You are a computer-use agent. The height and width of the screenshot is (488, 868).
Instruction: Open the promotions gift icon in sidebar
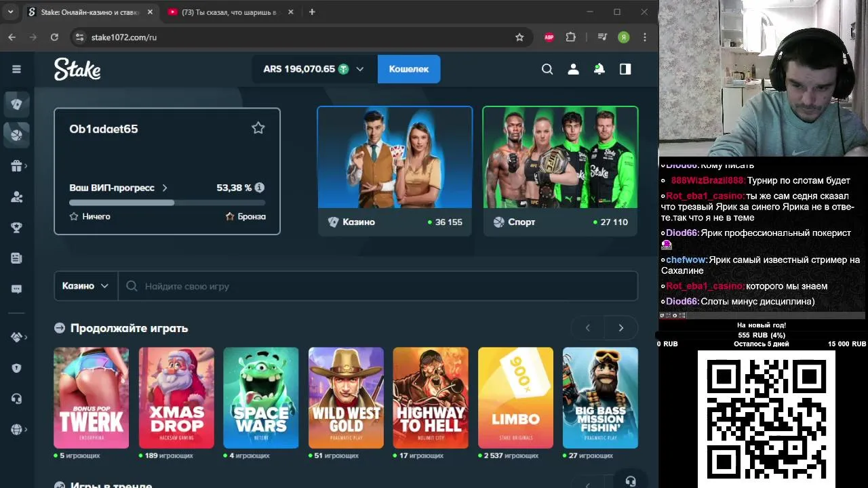16,166
